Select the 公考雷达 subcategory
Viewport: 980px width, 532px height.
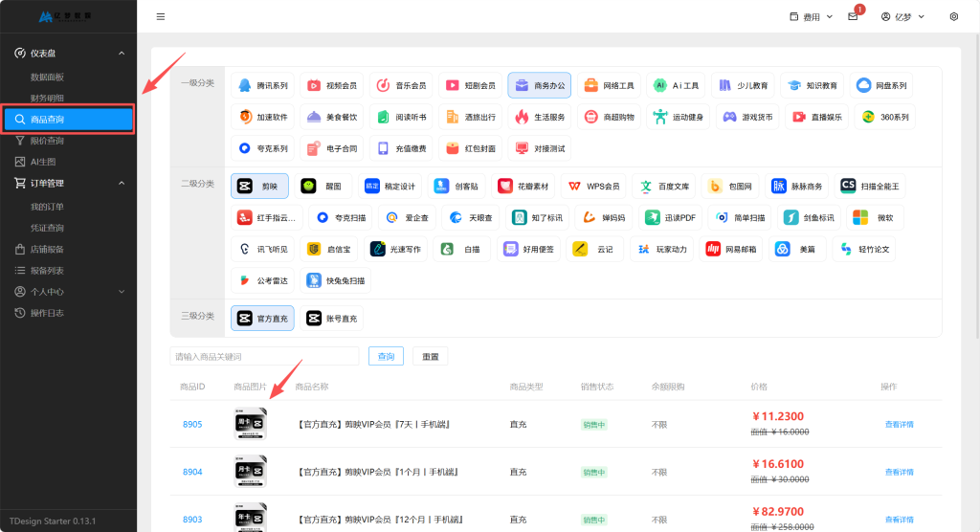coord(262,280)
